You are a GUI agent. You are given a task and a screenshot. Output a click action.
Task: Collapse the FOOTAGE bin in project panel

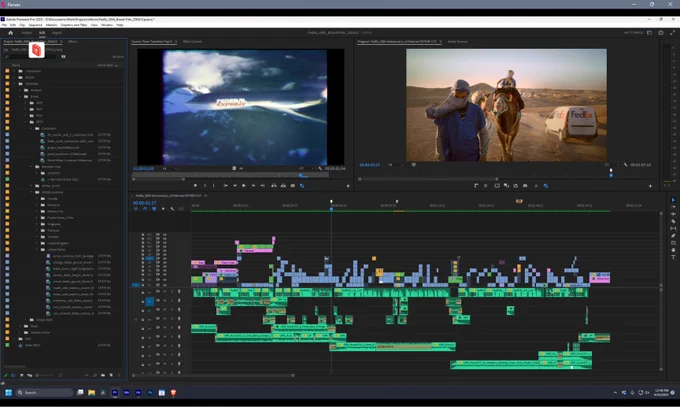(14, 84)
